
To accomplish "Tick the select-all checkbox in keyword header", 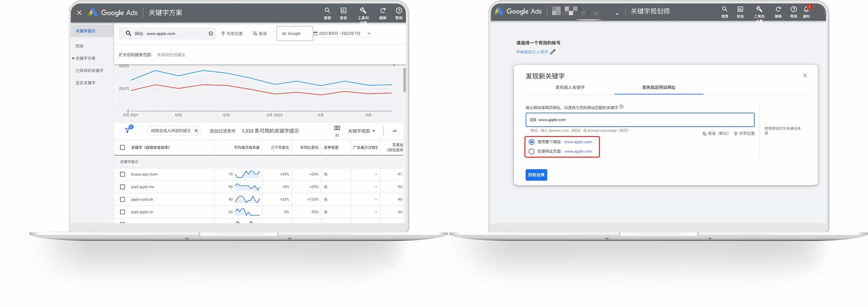I will 122,147.
